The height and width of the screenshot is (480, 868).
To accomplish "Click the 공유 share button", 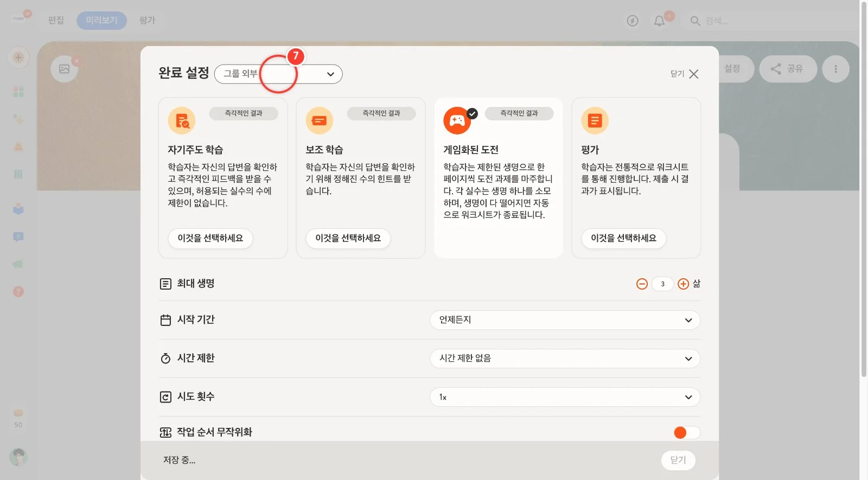I will click(x=788, y=69).
